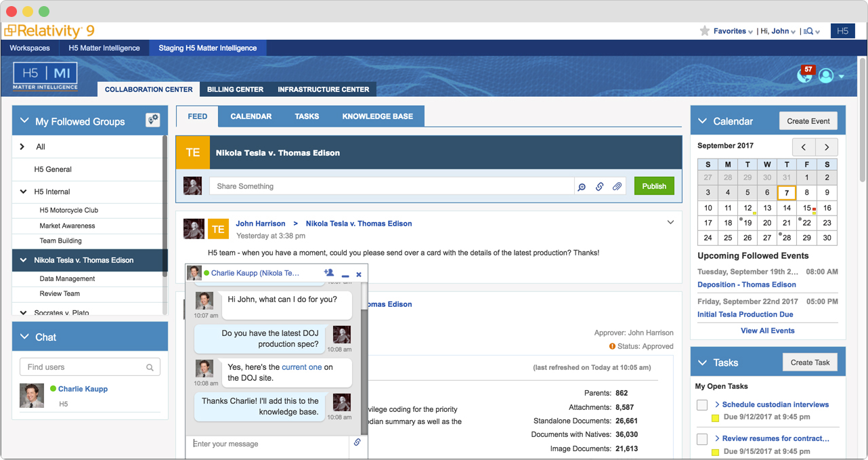Open Deposition - Thomas Edison event
Image resolution: width=868 pixels, height=460 pixels.
click(x=747, y=285)
